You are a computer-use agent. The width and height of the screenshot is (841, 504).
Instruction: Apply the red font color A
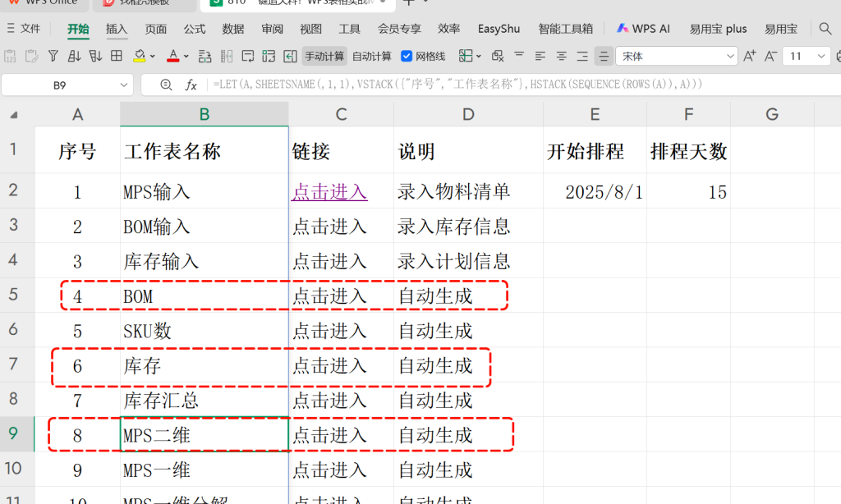(172, 56)
